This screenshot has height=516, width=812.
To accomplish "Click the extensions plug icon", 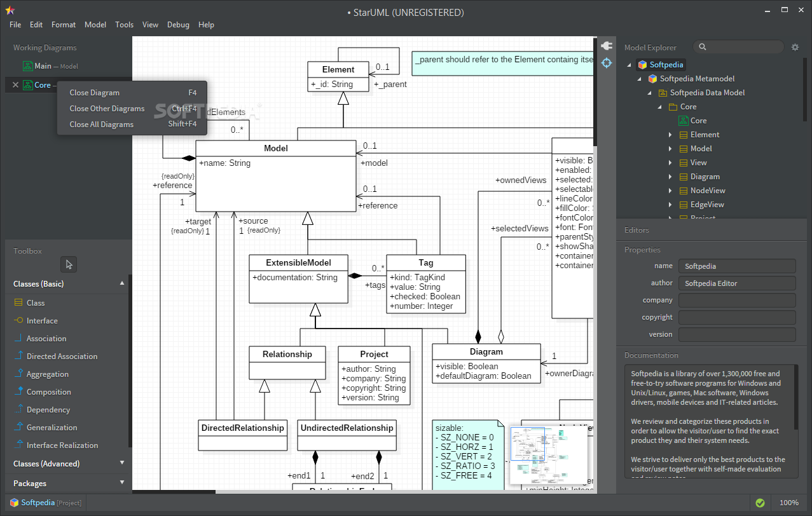I will (x=606, y=45).
